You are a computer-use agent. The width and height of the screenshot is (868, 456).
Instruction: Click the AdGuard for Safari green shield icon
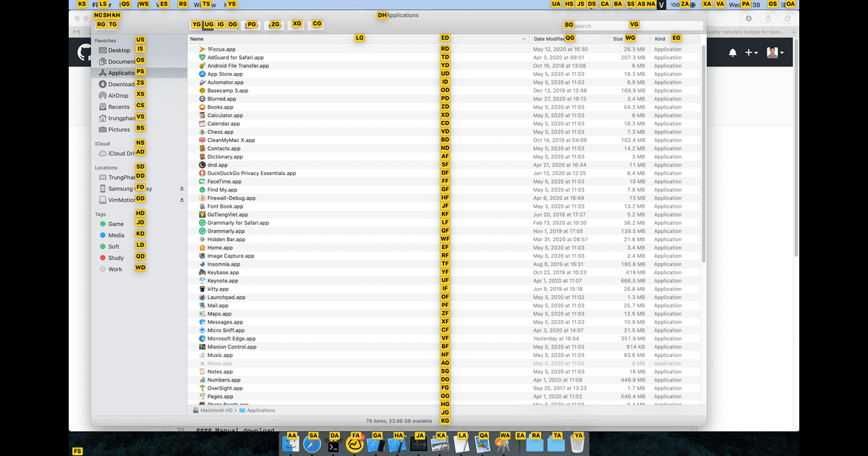click(x=202, y=57)
